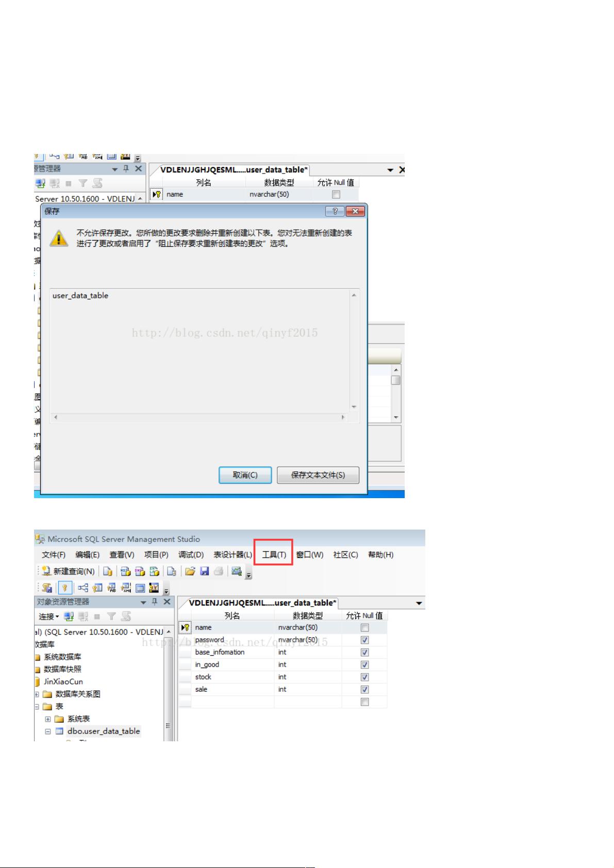Open the 帮助(H) menu
Image resolution: width=614 pixels, height=868 pixels.
pyautogui.click(x=380, y=555)
